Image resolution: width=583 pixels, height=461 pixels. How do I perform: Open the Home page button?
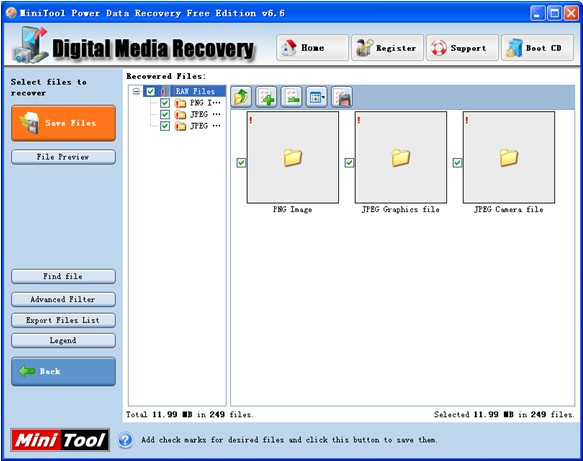(312, 48)
